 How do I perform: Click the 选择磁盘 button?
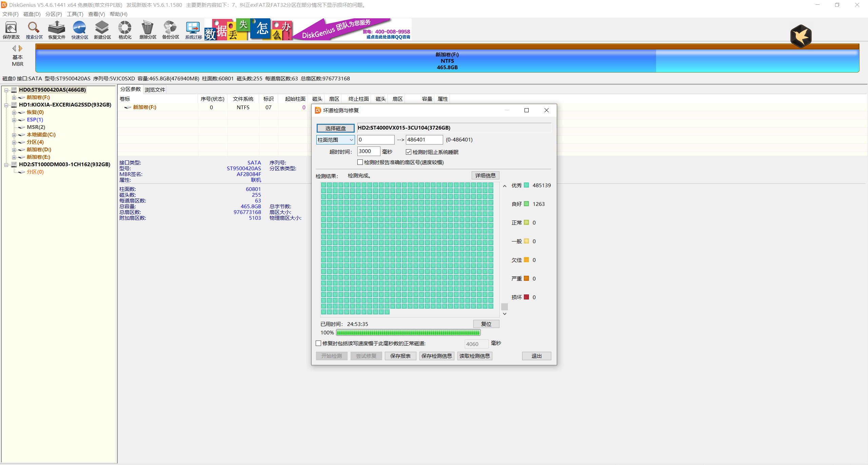[335, 128]
